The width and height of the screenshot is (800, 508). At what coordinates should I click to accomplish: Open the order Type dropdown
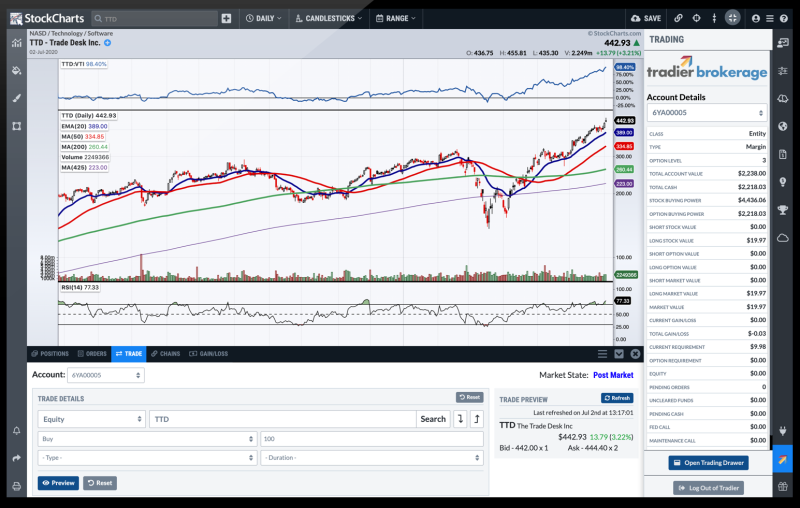point(147,457)
